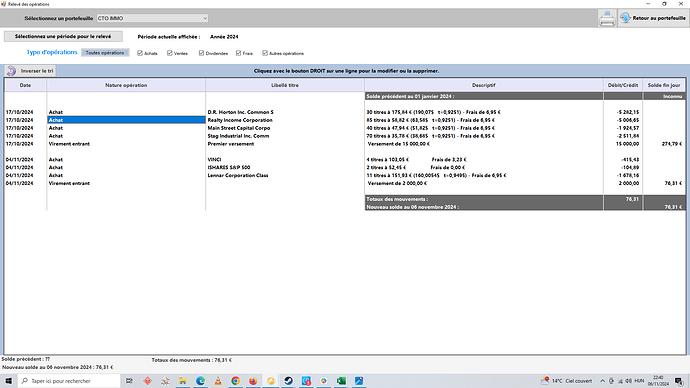The image size is (690, 388).
Task: Select the Stag Industrial Inc. Comm row
Action: [345, 136]
